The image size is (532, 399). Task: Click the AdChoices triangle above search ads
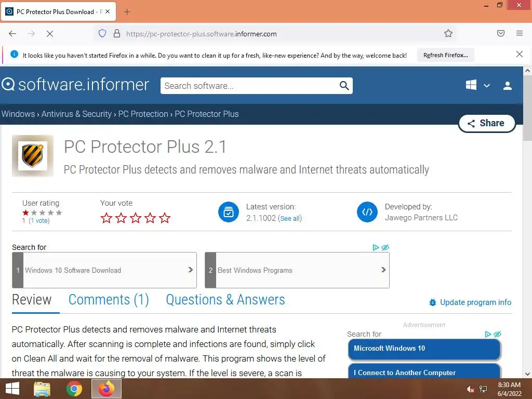(x=376, y=247)
